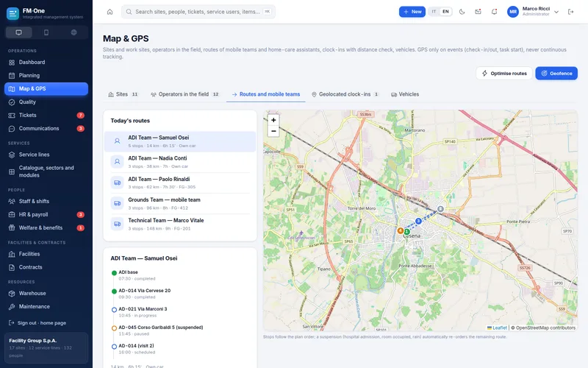Image resolution: width=588 pixels, height=368 pixels.
Task: Switch to the Vehicles tab
Action: coord(405,94)
